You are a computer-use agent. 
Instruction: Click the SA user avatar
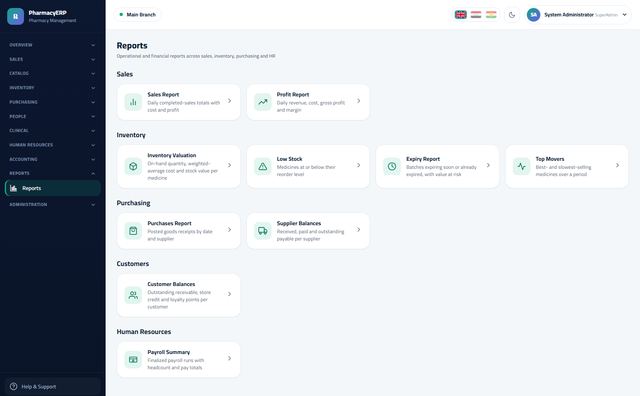(533, 15)
